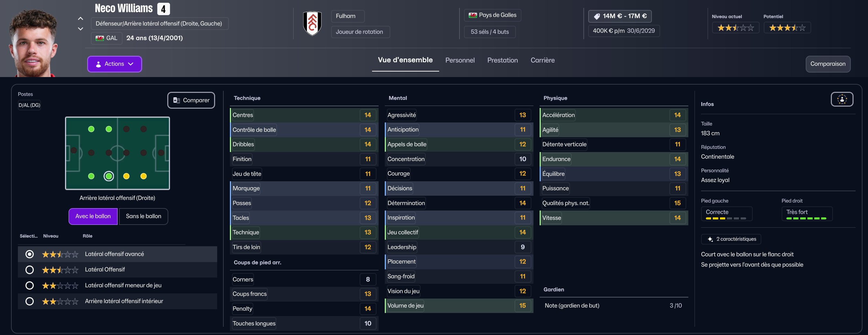Click the Fulham club crest icon
The width and height of the screenshot is (868, 335).
tap(312, 23)
